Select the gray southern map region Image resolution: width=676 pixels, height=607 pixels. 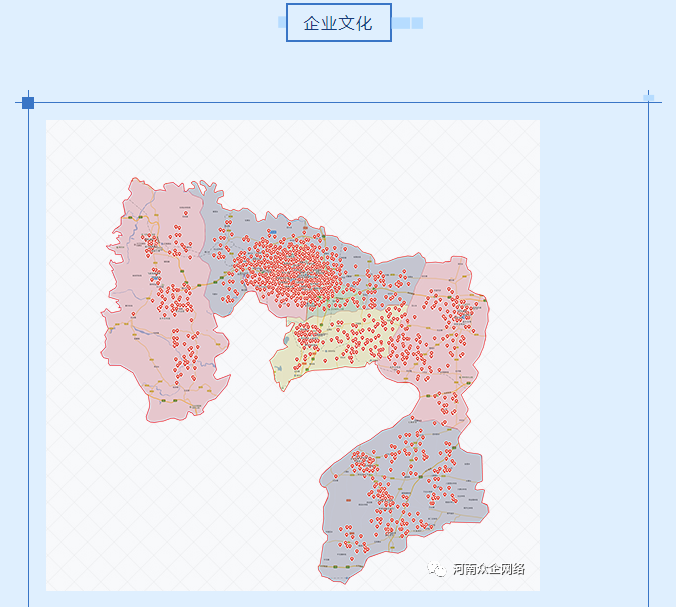pyautogui.click(x=400, y=490)
